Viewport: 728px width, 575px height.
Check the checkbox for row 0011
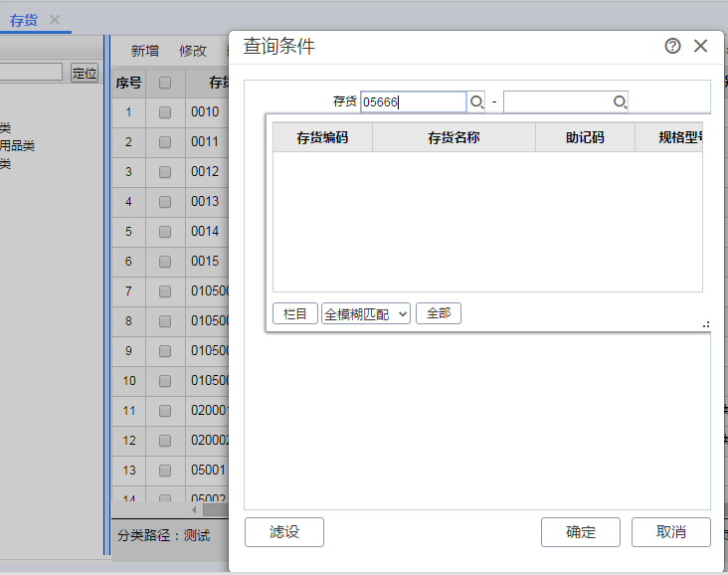tap(165, 142)
